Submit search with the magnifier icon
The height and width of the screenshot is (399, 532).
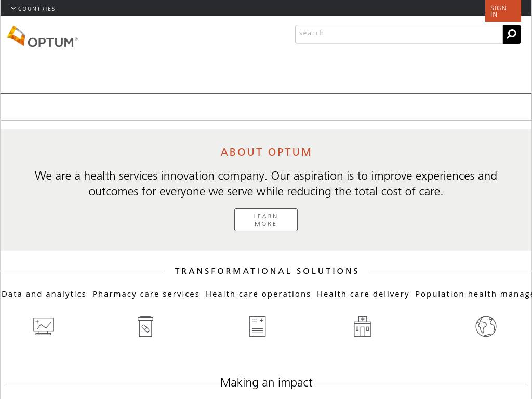[512, 34]
